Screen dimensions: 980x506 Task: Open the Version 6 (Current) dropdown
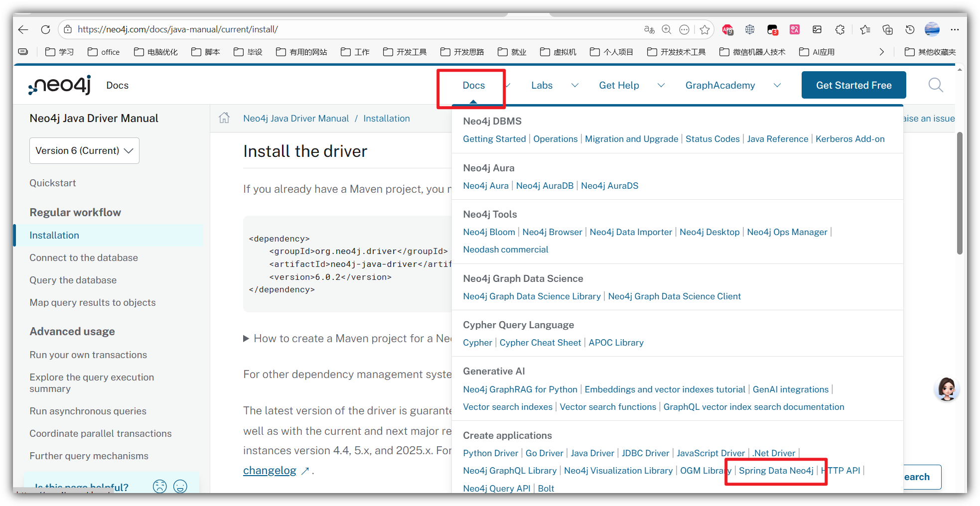click(x=84, y=150)
